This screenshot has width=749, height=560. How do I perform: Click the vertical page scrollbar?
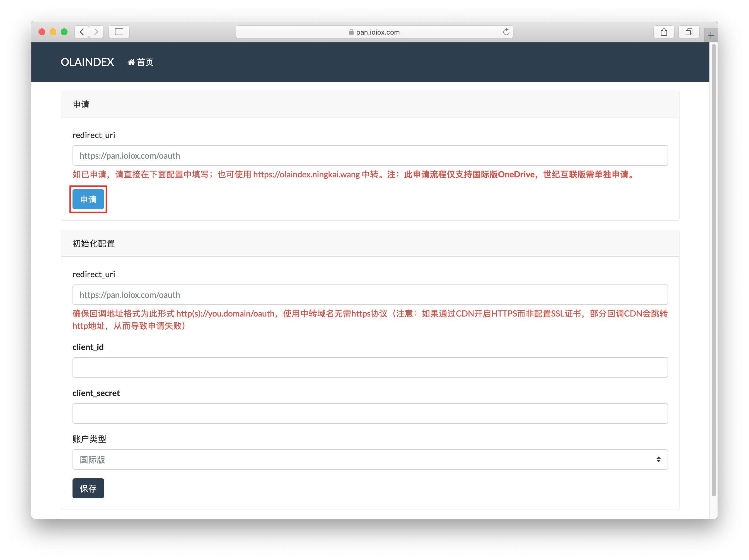click(x=713, y=271)
